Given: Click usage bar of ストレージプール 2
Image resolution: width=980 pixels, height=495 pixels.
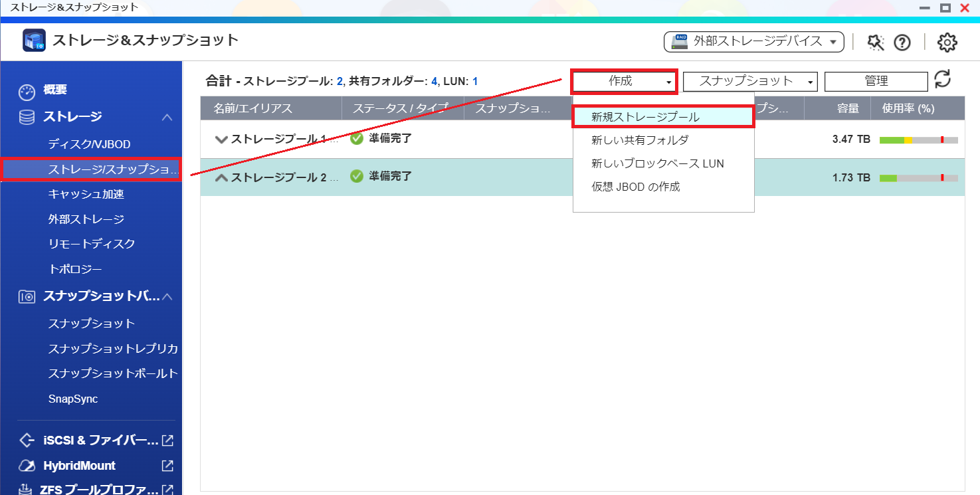Looking at the screenshot, I should pyautogui.click(x=919, y=178).
